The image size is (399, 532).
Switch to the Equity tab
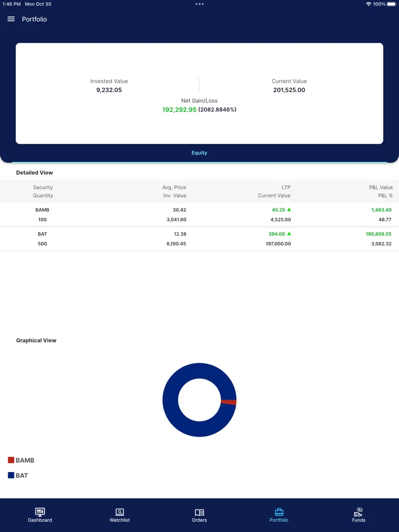pyautogui.click(x=199, y=153)
